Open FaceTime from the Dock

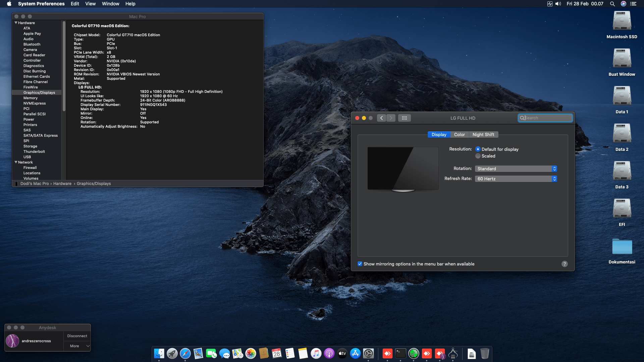(x=211, y=353)
